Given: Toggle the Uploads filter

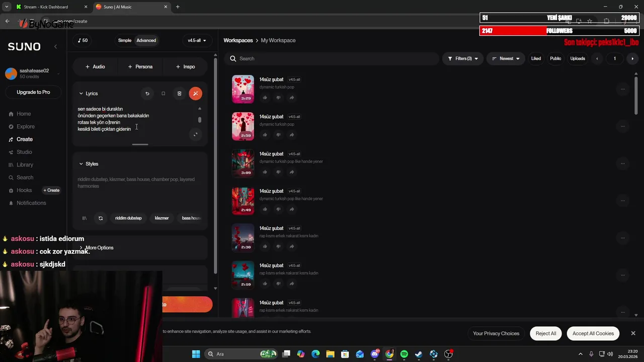Looking at the screenshot, I should (578, 59).
